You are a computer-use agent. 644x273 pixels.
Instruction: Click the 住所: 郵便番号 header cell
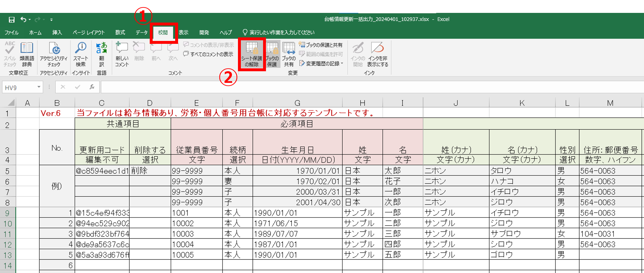click(610, 142)
